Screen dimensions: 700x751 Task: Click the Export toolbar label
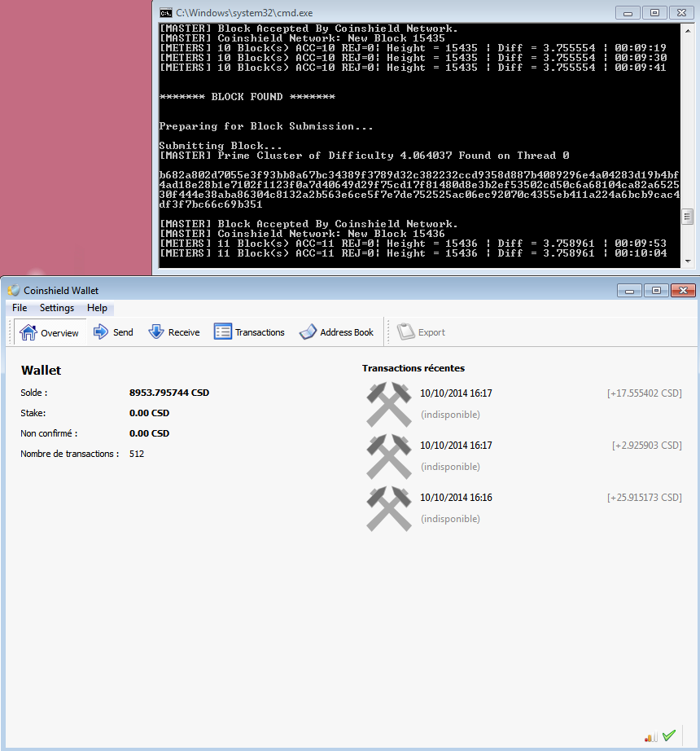[431, 332]
